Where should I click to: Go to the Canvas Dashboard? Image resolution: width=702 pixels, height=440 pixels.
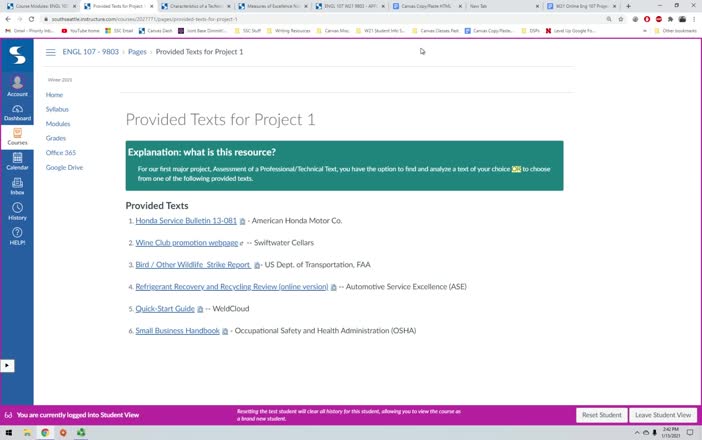click(17, 113)
